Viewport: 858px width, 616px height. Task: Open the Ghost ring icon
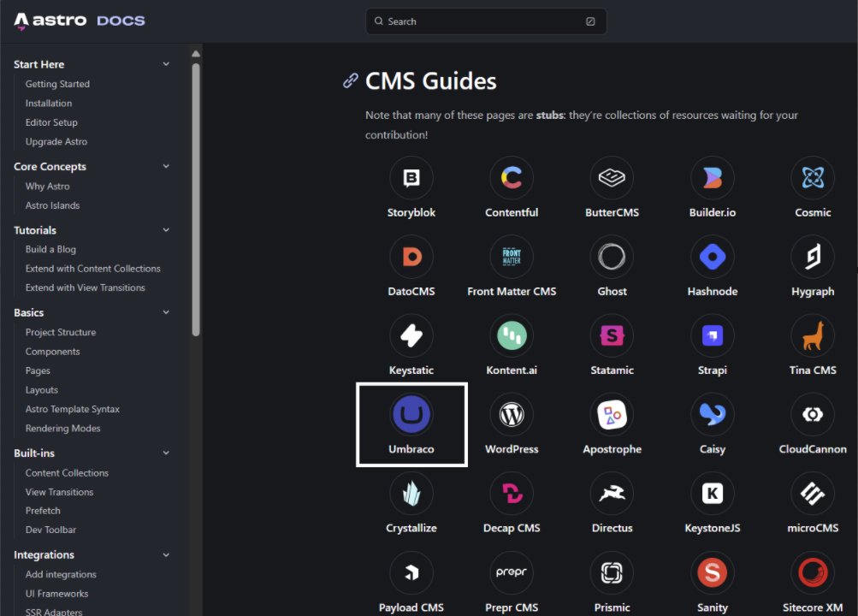point(612,257)
